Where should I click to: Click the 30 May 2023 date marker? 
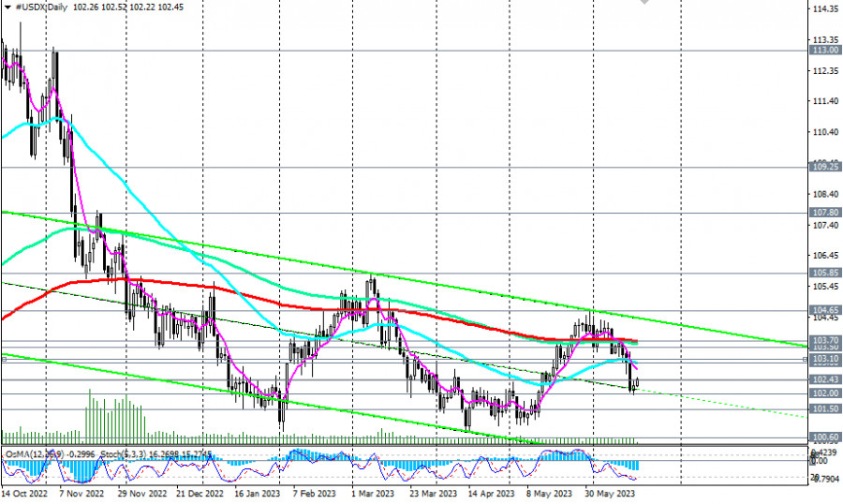click(x=610, y=494)
